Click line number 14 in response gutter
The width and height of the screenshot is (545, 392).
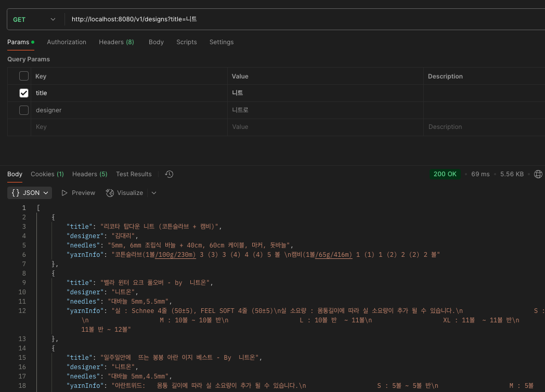pyautogui.click(x=22, y=348)
